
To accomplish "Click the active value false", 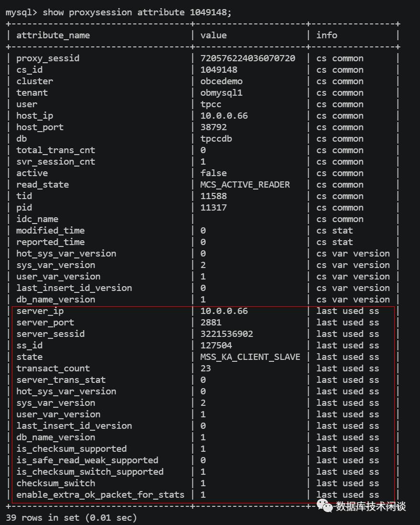I will [x=213, y=173].
